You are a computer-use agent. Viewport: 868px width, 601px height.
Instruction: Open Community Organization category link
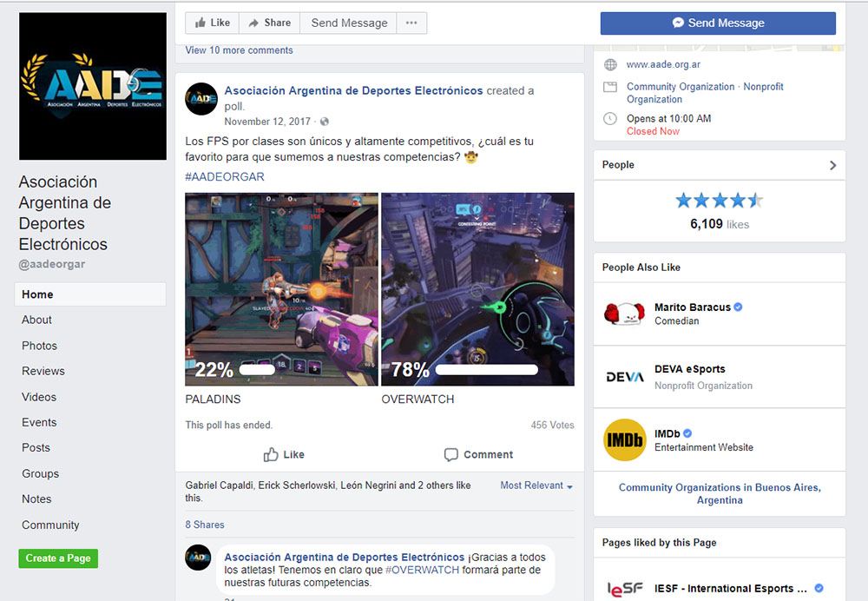tap(681, 87)
